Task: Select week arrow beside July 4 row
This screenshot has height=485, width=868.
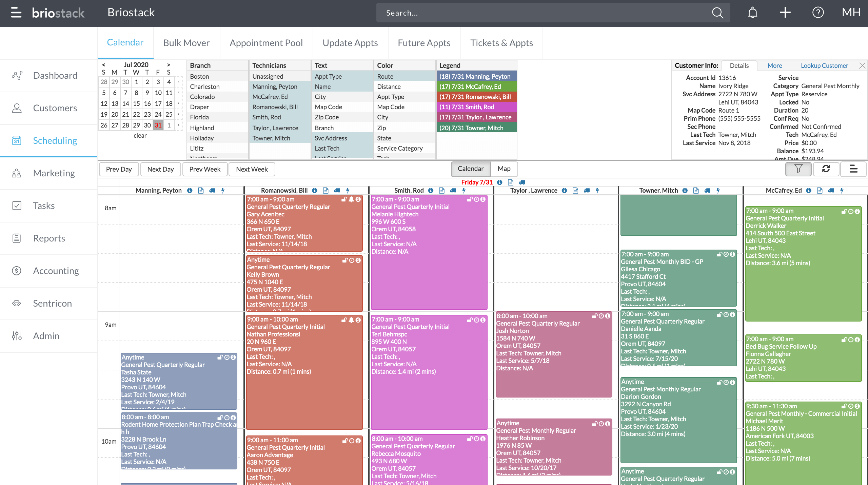Action: tap(179, 82)
